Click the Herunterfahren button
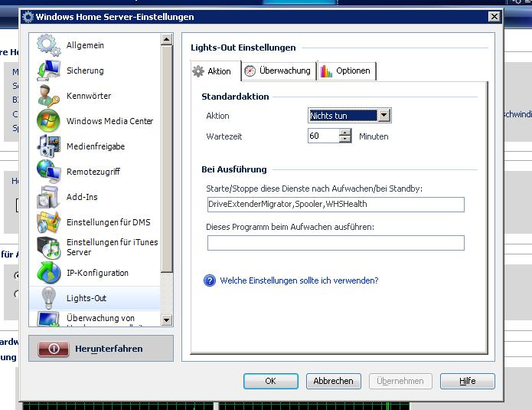This screenshot has width=532, height=410. (x=101, y=349)
